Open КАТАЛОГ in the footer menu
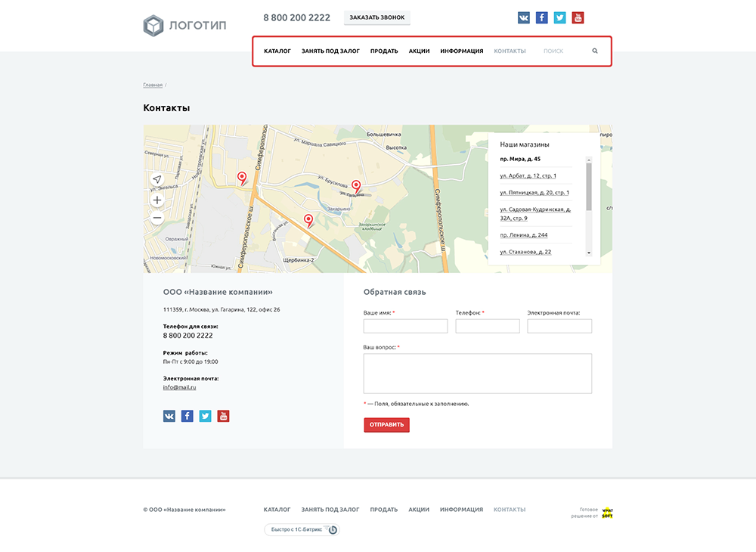The image size is (756, 552). click(277, 510)
